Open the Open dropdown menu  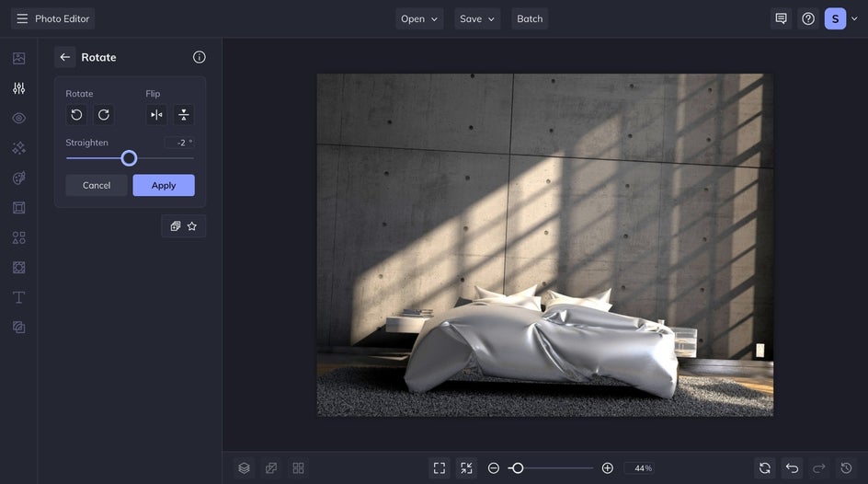(x=419, y=18)
